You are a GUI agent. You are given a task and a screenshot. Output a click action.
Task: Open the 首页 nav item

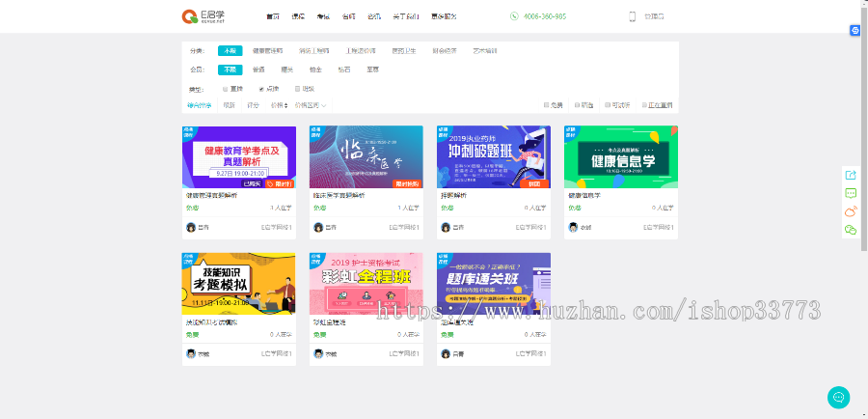coord(272,16)
